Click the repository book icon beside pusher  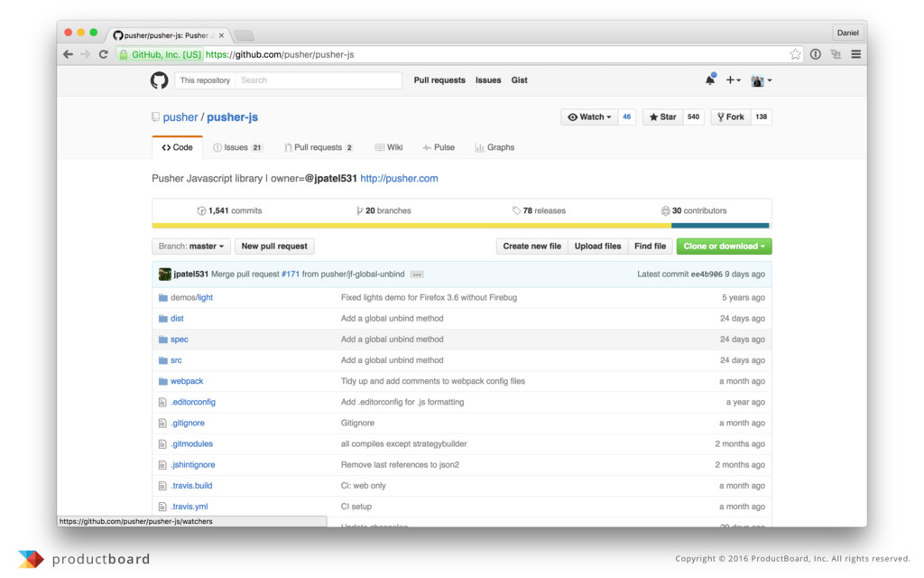coord(155,117)
